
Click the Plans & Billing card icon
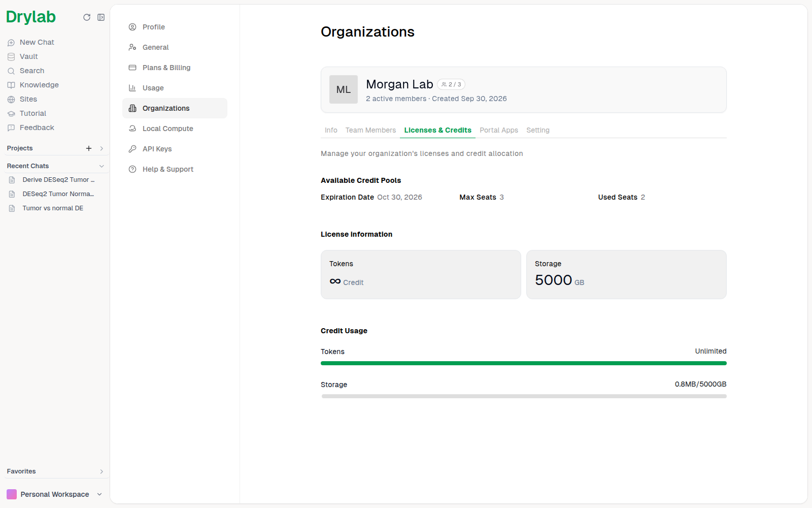point(132,68)
